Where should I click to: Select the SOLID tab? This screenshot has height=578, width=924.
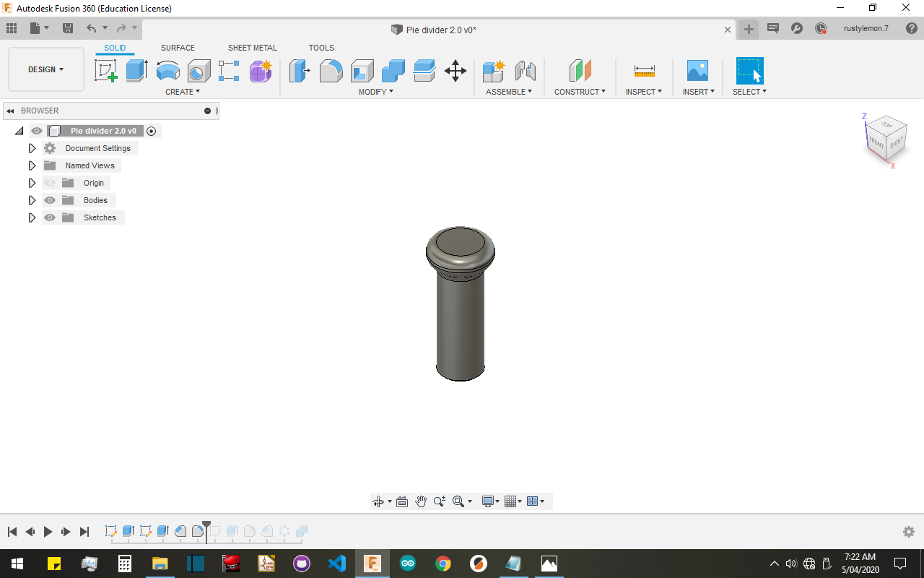click(x=115, y=48)
